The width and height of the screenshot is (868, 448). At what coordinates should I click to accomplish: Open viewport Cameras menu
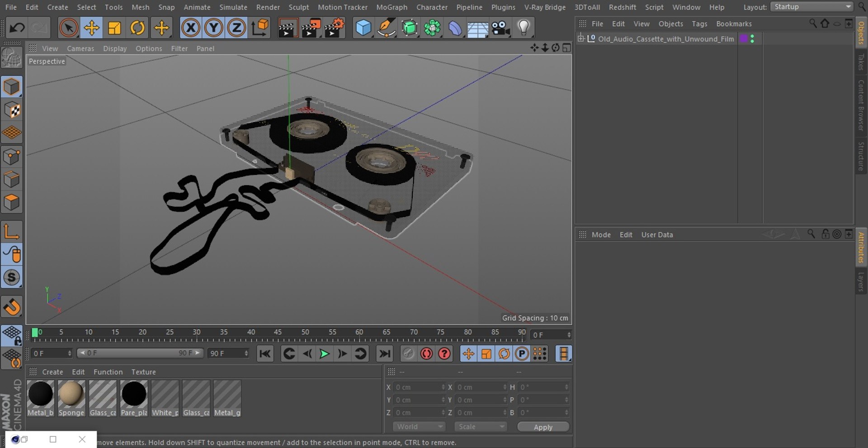pos(80,48)
